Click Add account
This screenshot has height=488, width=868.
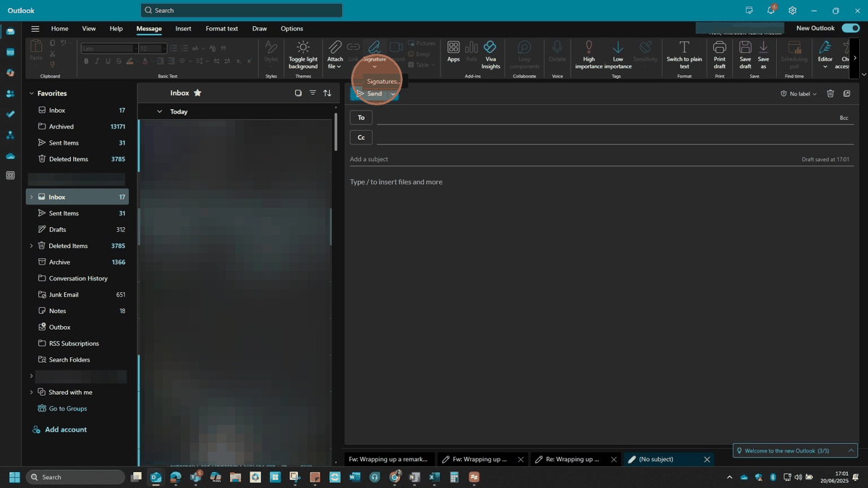pyautogui.click(x=66, y=429)
